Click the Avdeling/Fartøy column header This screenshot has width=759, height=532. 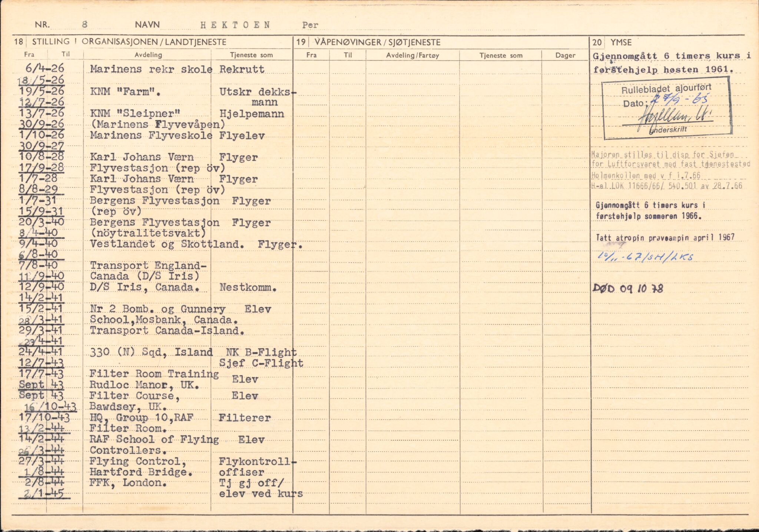pos(412,55)
